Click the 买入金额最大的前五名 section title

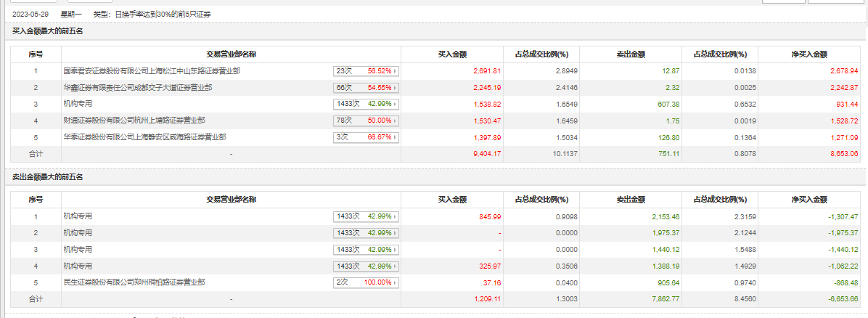pyautogui.click(x=49, y=31)
